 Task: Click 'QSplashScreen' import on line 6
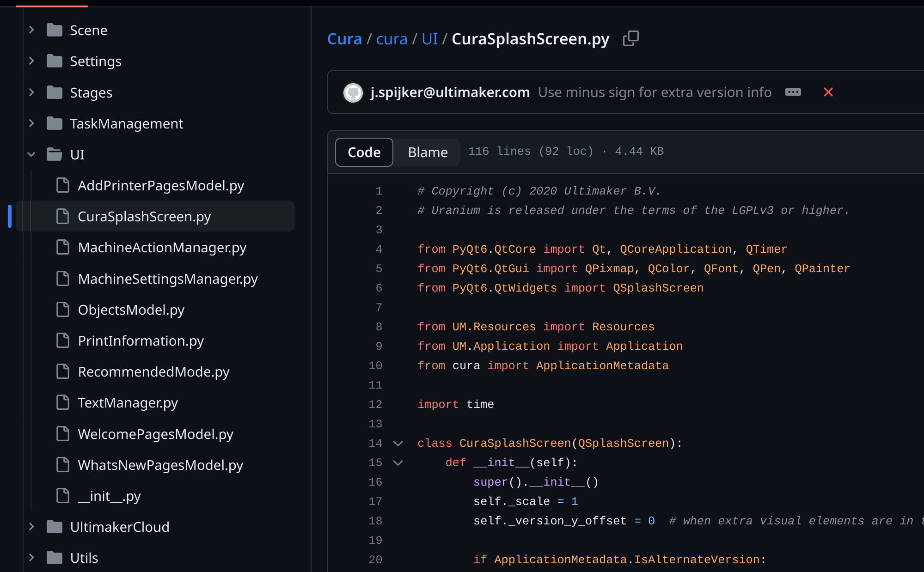click(658, 288)
